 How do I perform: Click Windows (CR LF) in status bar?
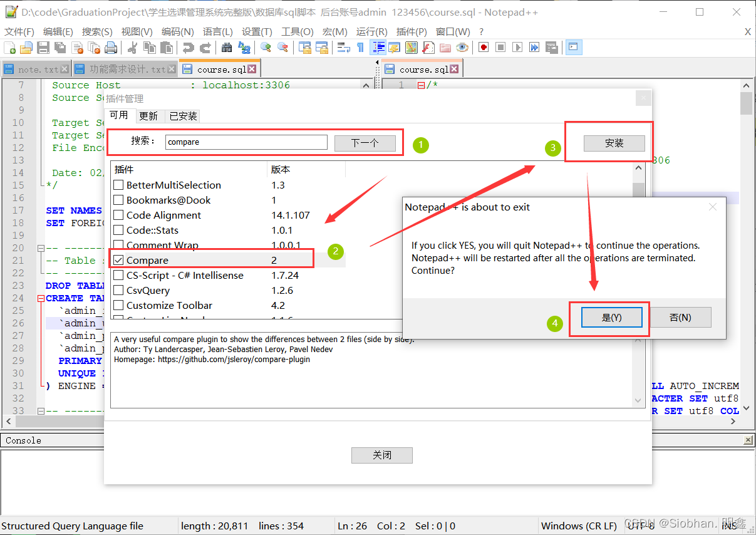[x=579, y=526]
